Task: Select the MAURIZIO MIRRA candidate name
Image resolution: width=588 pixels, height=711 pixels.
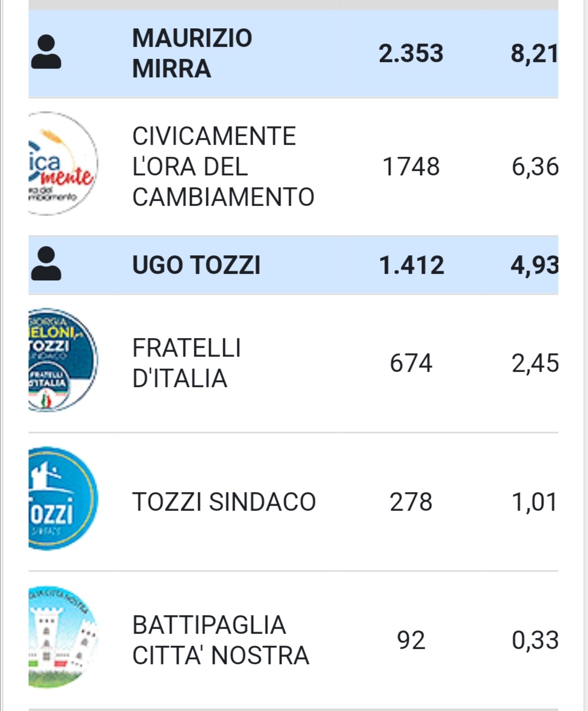Action: [x=192, y=53]
